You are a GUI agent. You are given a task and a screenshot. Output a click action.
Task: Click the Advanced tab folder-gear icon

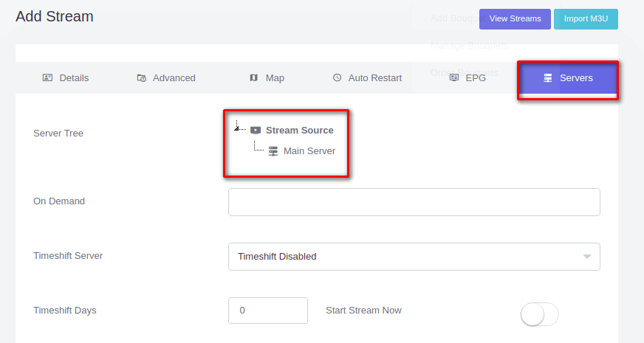pyautogui.click(x=142, y=77)
